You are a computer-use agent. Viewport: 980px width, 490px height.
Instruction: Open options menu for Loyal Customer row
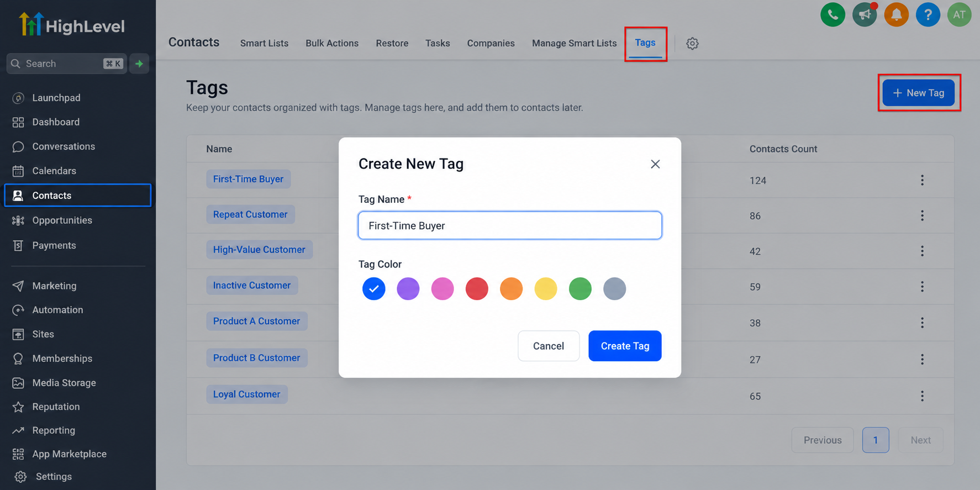point(922,396)
